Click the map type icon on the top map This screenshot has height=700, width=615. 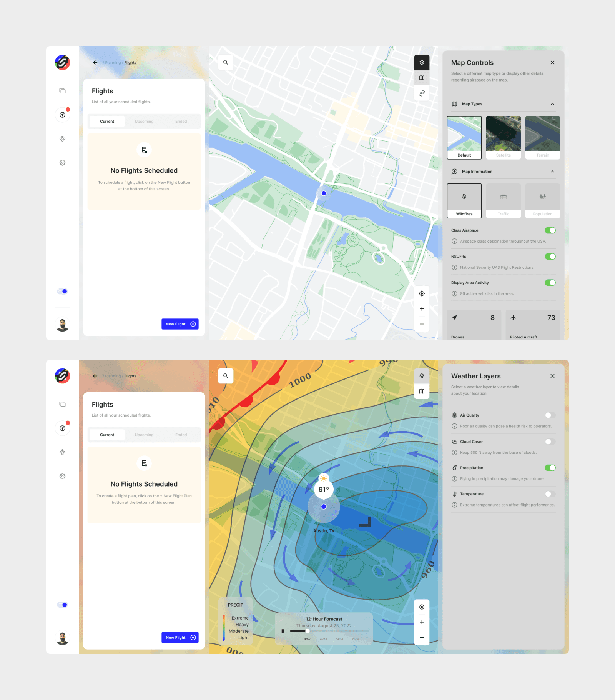point(422,78)
